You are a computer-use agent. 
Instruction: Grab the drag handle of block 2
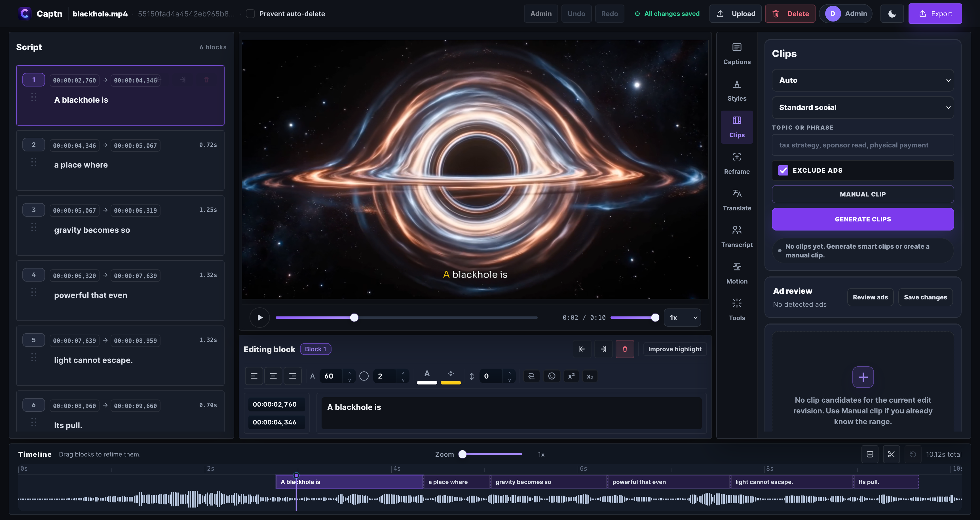tap(33, 162)
